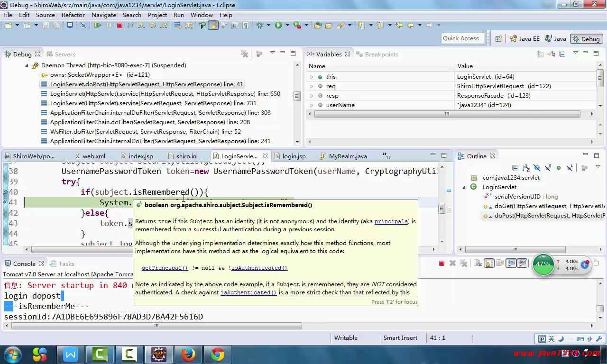Image resolution: width=607 pixels, height=364 pixels.
Task: Click the Open Console monitor icon in the toolbar
Action: tap(70, 25)
